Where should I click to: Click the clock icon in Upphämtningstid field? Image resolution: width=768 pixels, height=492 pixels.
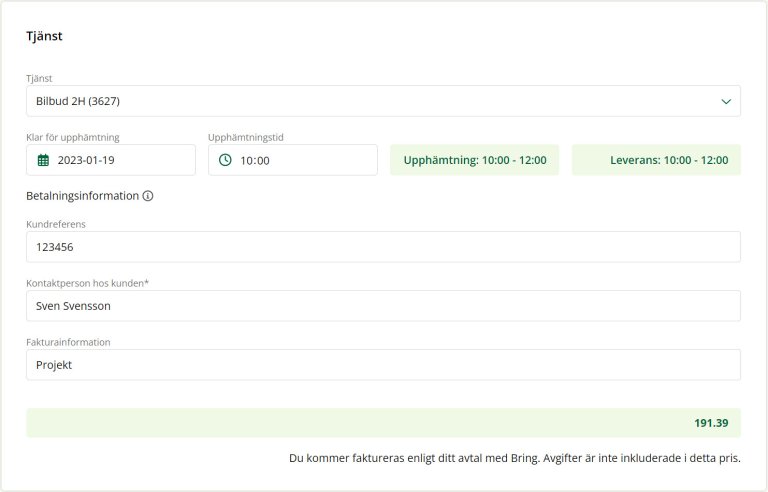(225, 160)
